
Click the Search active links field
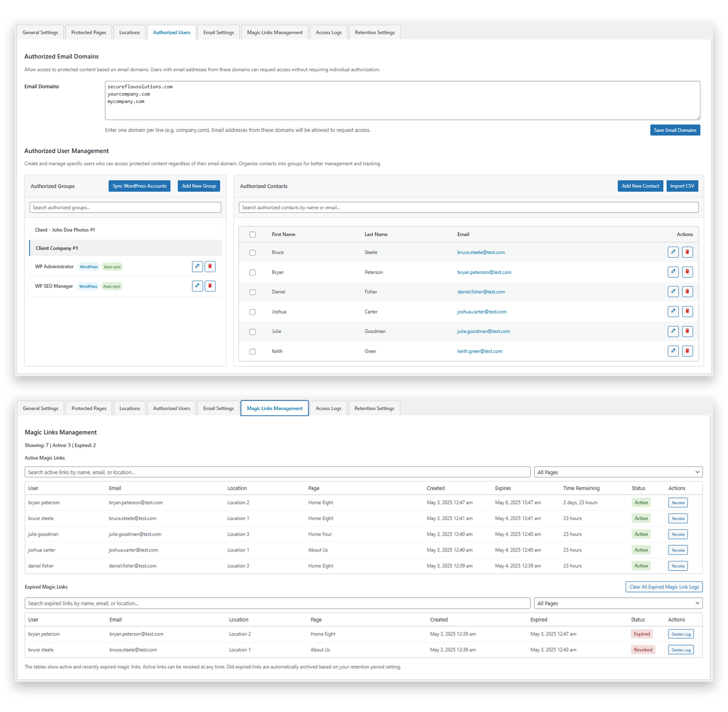pos(278,472)
